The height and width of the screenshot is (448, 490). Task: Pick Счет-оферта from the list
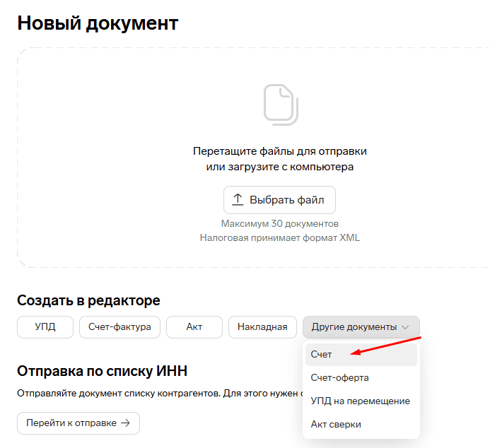tap(340, 378)
